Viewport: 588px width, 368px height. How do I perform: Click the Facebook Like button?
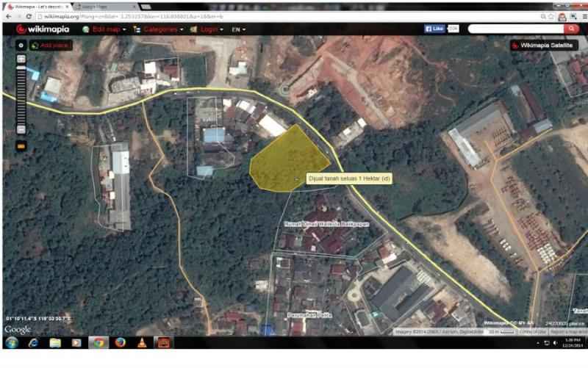click(434, 29)
